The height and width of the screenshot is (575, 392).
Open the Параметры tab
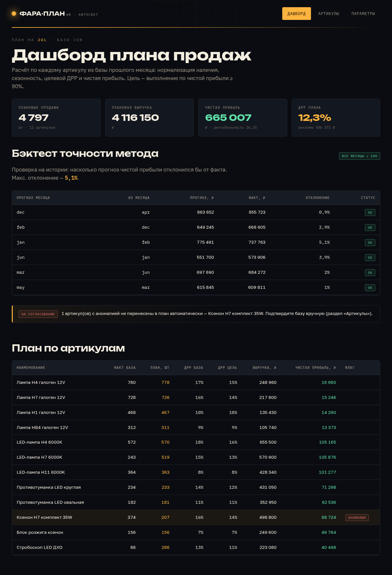[x=363, y=14]
